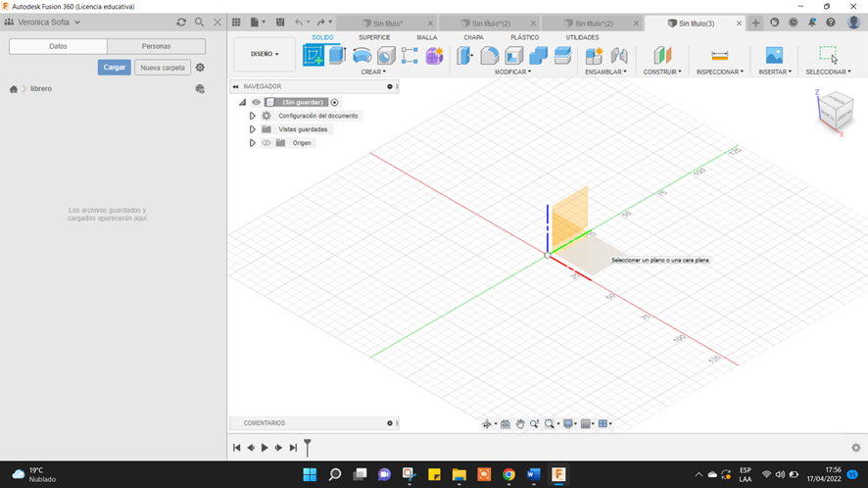Select the Offset Plane construct tool
The image size is (868, 488).
662,56
